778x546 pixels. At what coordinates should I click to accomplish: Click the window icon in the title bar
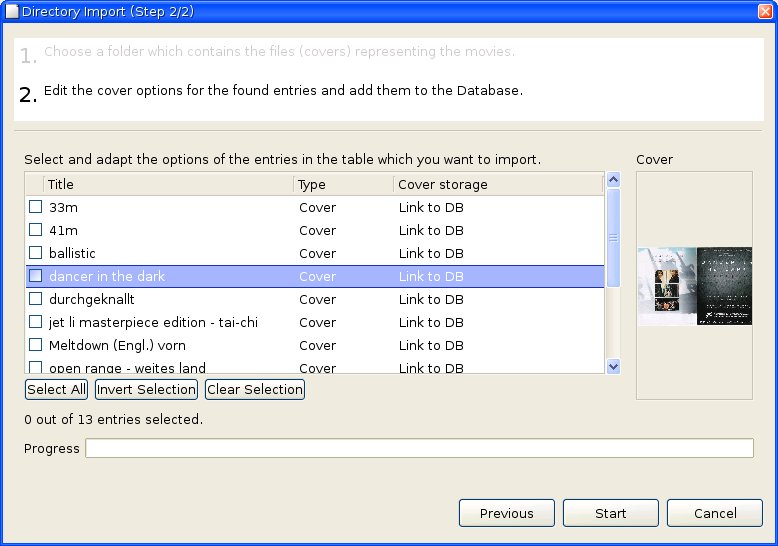12,11
